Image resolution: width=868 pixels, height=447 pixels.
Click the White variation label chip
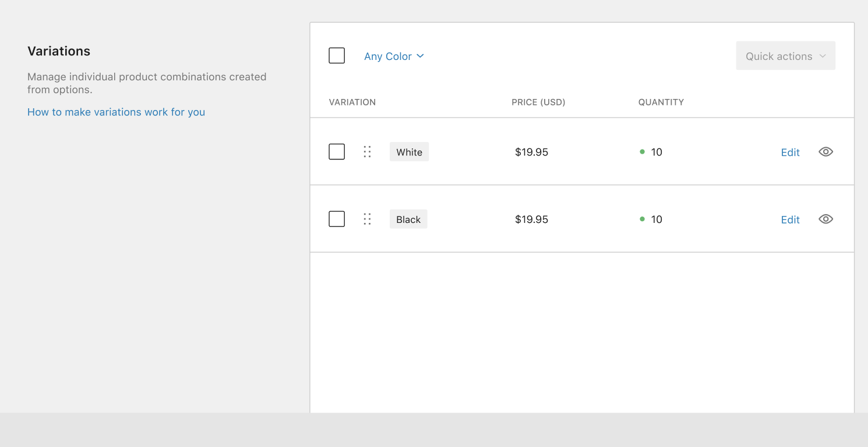[x=409, y=151]
